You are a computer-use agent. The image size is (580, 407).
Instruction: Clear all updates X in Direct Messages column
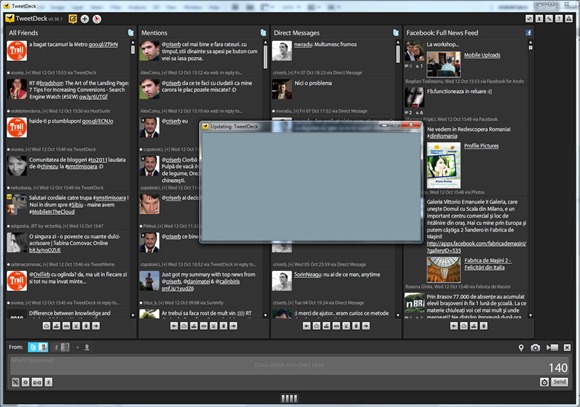[346, 326]
